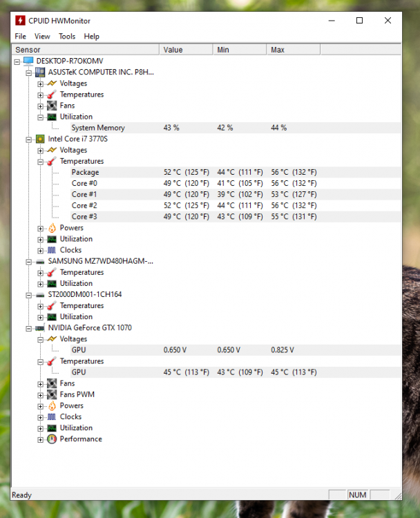Expand the Intel CPU Clocks node

[40, 251]
